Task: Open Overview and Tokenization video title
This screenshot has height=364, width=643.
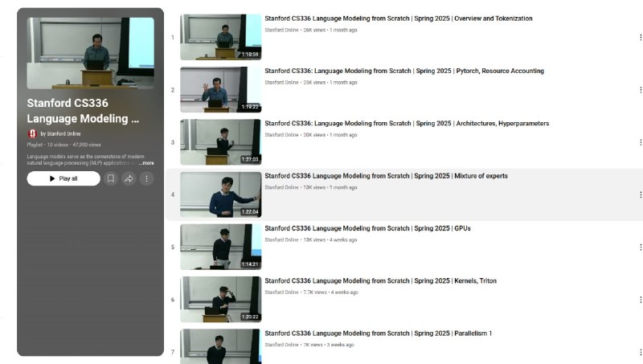Action: click(x=398, y=18)
